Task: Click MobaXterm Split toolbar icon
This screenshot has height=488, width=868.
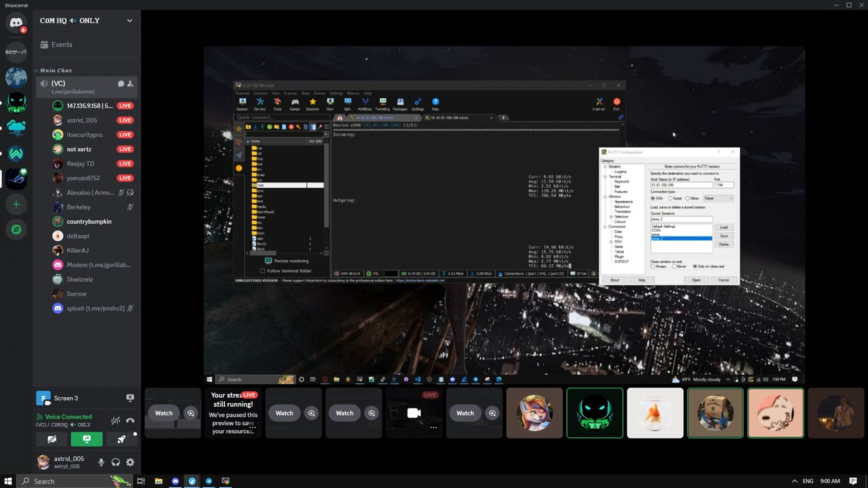Action: coord(347,104)
